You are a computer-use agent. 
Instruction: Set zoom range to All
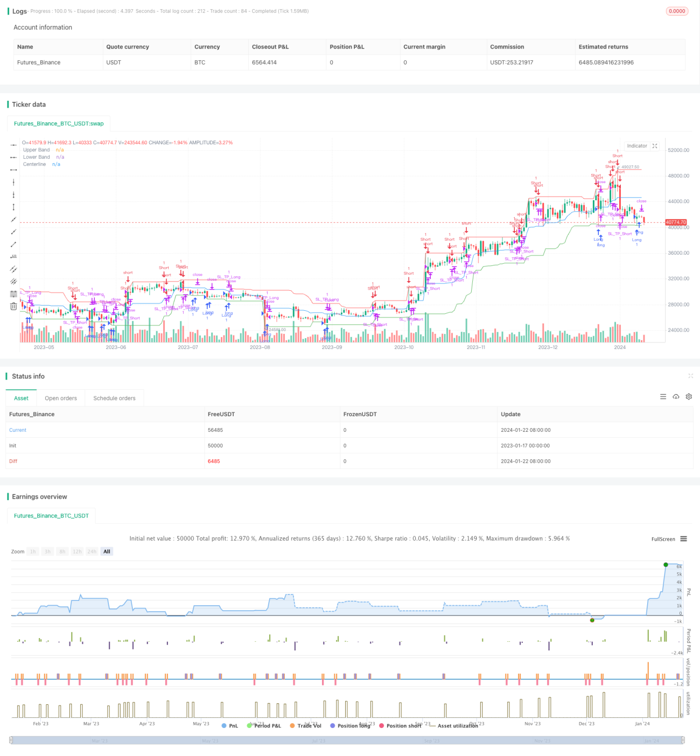[x=107, y=551]
